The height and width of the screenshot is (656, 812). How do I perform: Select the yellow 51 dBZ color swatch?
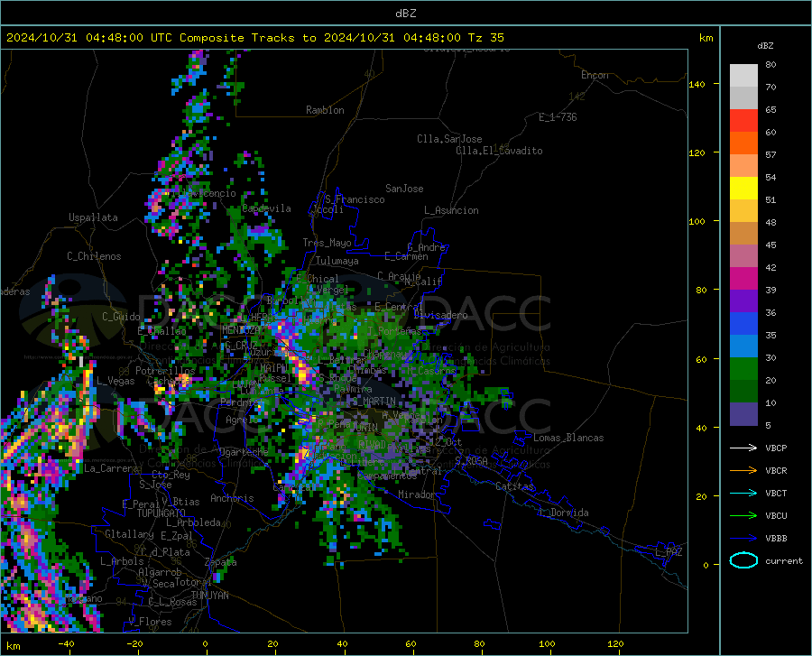pos(743,189)
